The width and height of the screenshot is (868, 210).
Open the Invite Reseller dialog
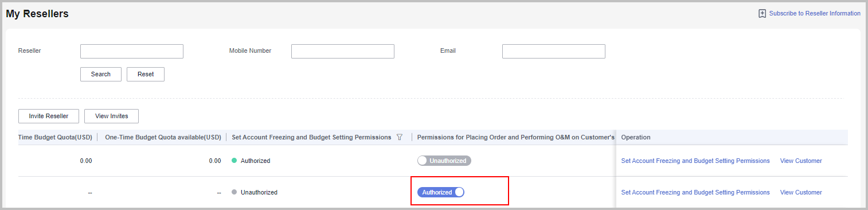[x=49, y=116]
